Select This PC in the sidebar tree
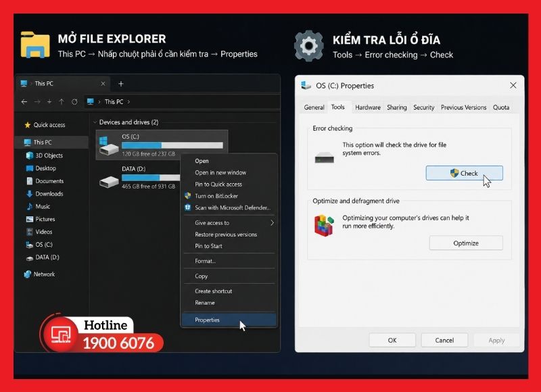This screenshot has height=392, width=541. [x=52, y=142]
